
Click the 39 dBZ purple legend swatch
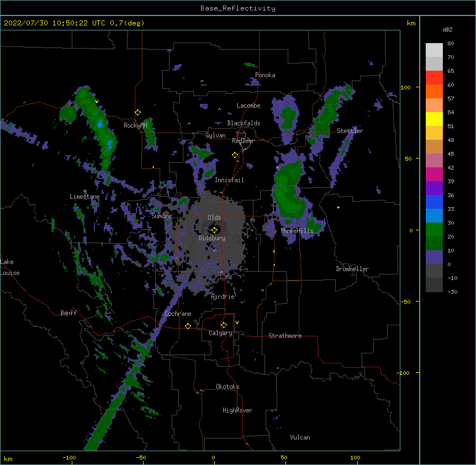434,188
